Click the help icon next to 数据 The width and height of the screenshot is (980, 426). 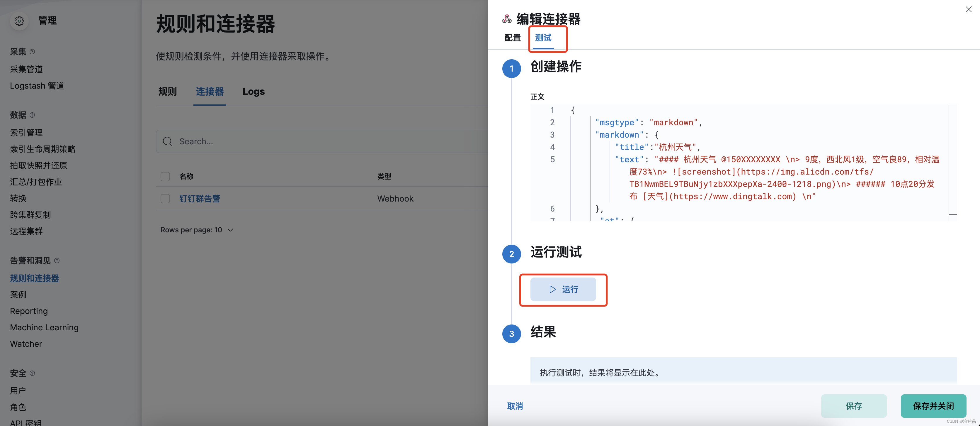[32, 115]
